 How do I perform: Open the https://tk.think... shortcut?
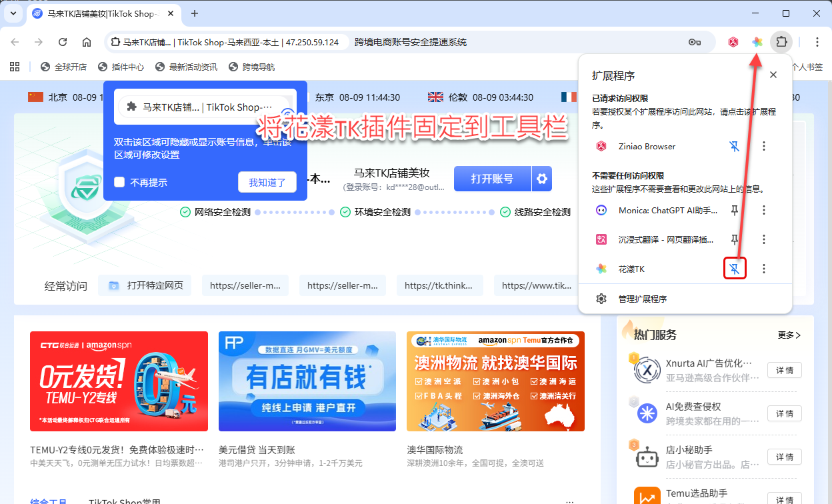pos(440,285)
